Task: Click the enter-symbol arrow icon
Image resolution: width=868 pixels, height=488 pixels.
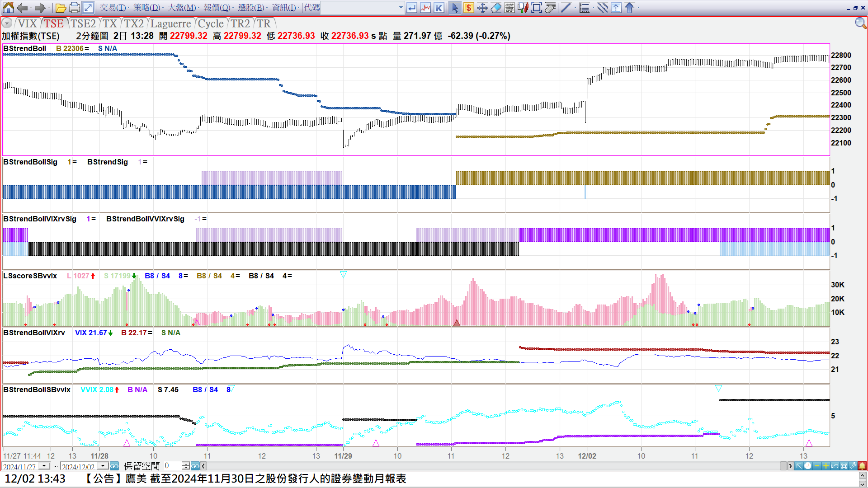Action: click(411, 8)
